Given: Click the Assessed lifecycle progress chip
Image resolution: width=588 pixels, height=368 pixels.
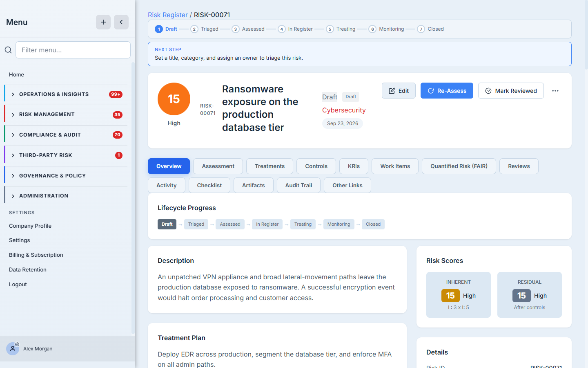Looking at the screenshot, I should pos(230,224).
